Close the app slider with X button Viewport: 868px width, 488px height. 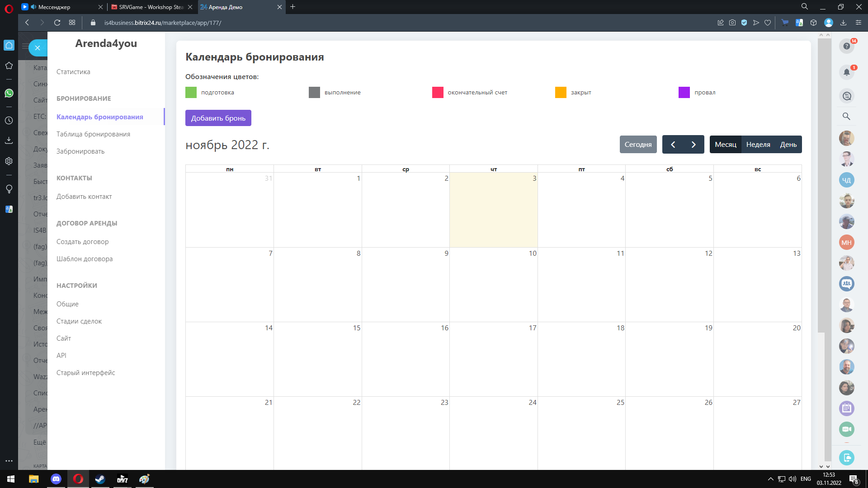(38, 47)
